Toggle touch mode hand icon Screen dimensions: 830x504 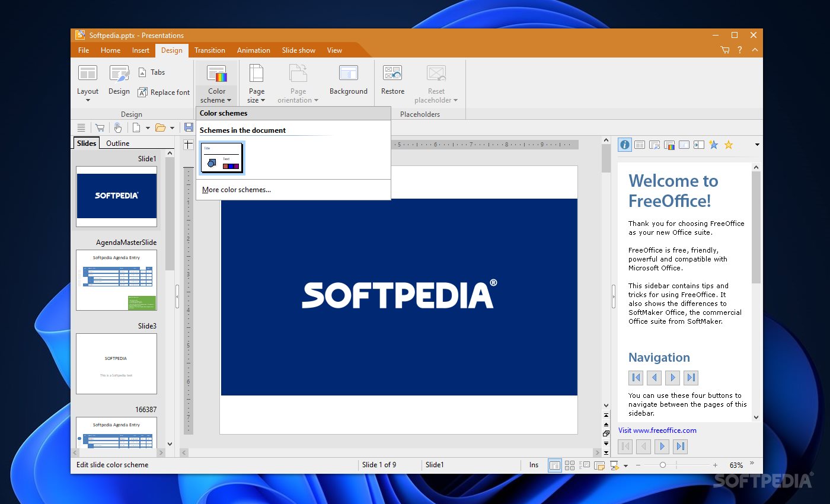coord(118,127)
